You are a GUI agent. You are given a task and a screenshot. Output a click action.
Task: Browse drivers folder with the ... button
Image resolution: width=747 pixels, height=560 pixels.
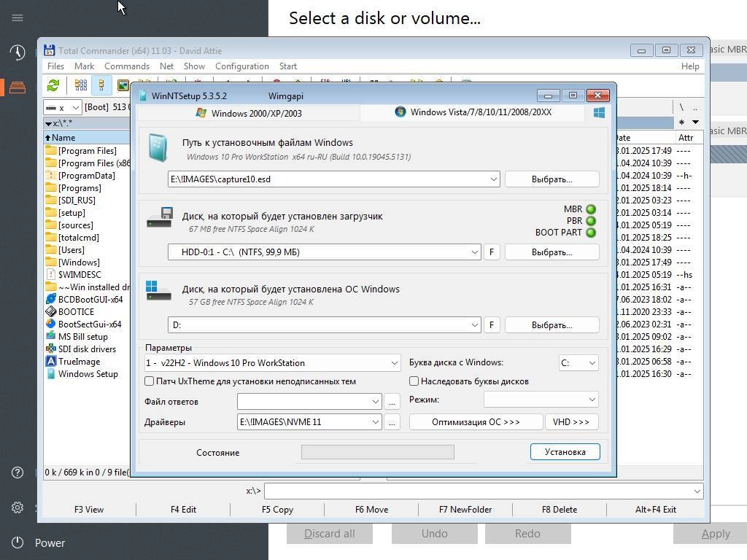pyautogui.click(x=392, y=422)
